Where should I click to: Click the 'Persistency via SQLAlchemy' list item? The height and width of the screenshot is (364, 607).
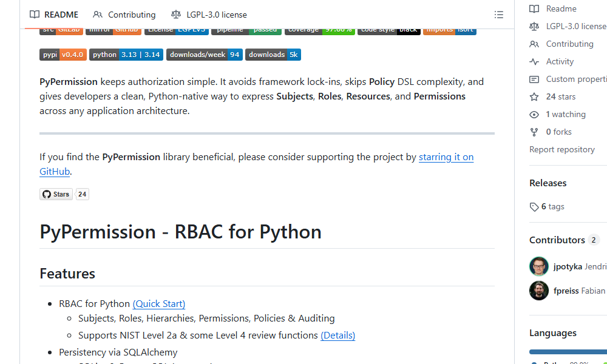tap(118, 352)
